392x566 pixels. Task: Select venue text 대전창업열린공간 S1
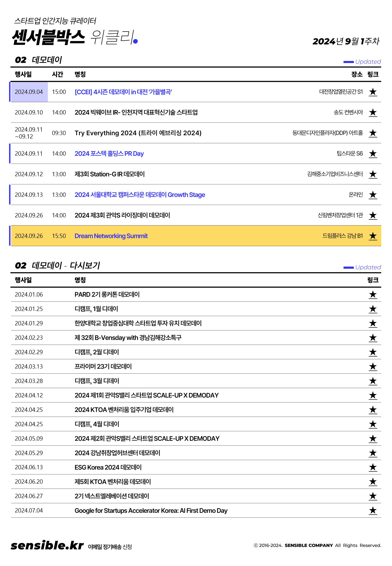click(x=341, y=92)
